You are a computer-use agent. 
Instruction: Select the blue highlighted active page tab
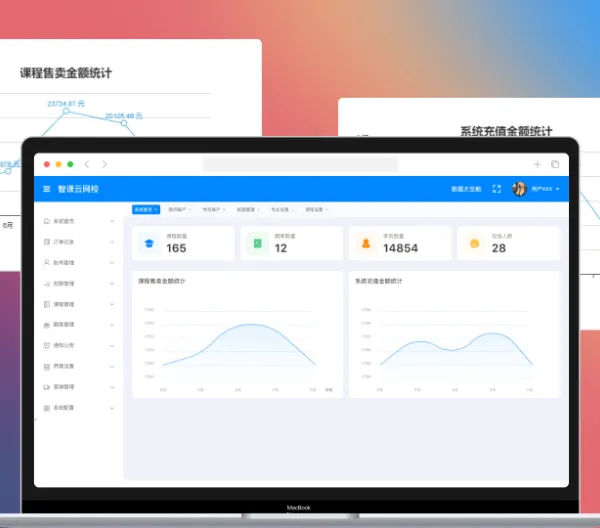[146, 210]
